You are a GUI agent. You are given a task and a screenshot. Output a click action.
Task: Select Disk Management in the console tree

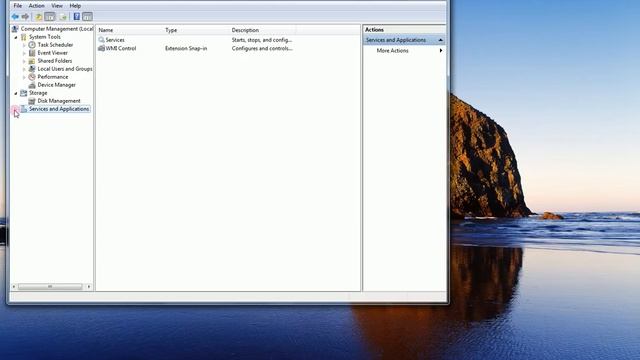59,101
